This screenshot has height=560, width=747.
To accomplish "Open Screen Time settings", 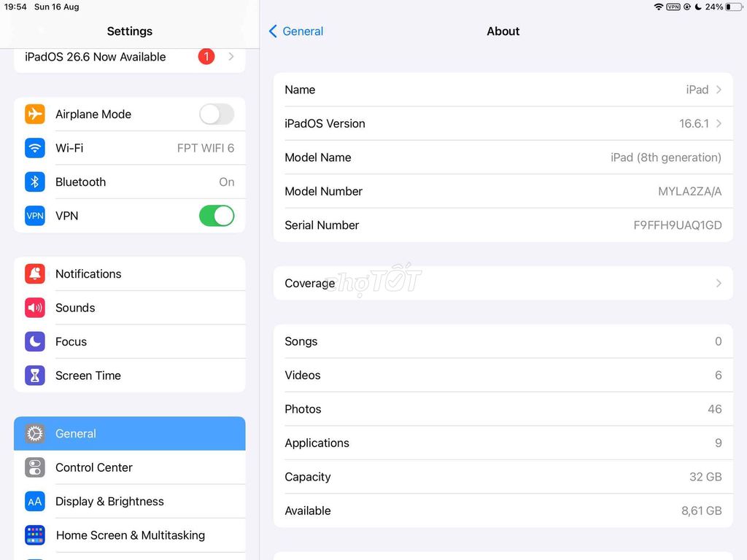I will click(130, 376).
